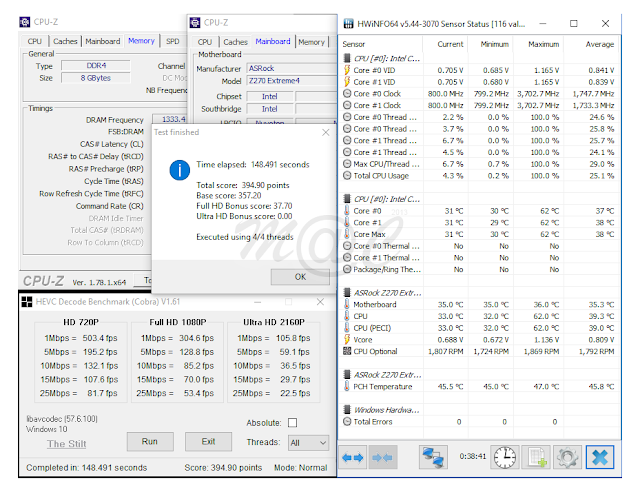Select the CPU (PECI) sensor row
The height and width of the screenshot is (492, 640).
tap(479, 328)
